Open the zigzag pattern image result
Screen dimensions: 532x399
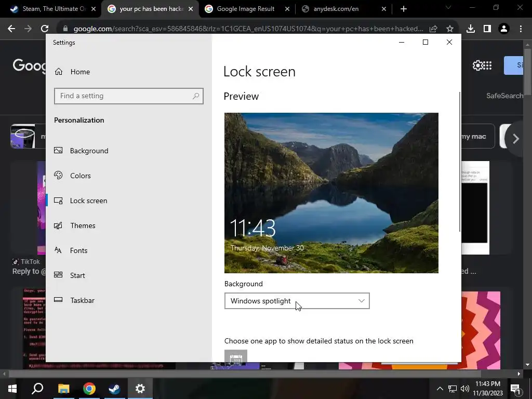[x=481, y=330]
